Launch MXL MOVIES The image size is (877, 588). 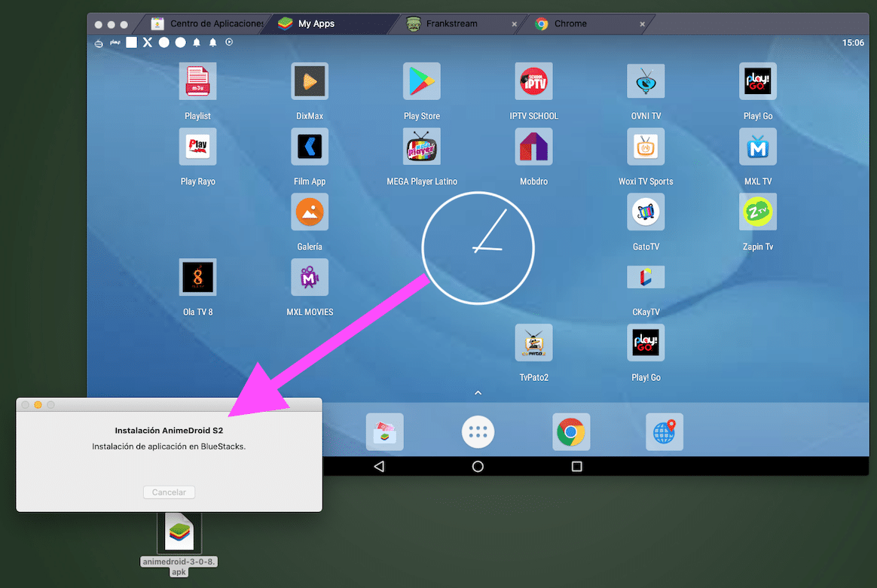(x=309, y=276)
